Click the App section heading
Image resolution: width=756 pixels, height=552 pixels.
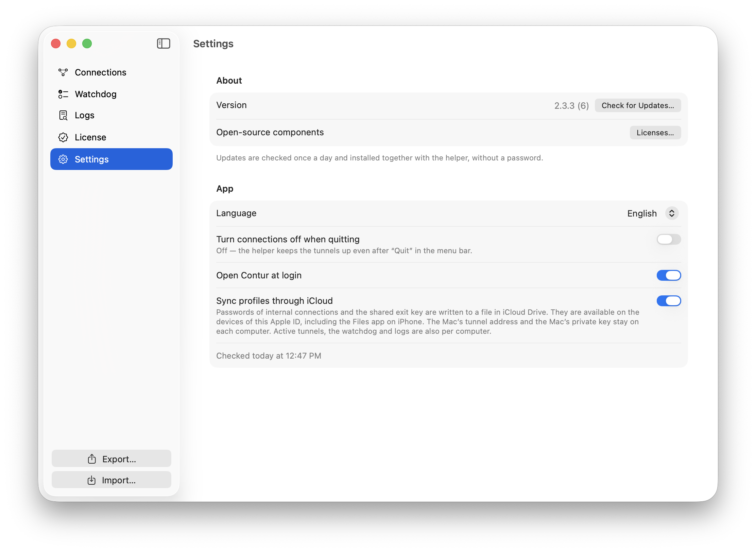[x=225, y=189]
